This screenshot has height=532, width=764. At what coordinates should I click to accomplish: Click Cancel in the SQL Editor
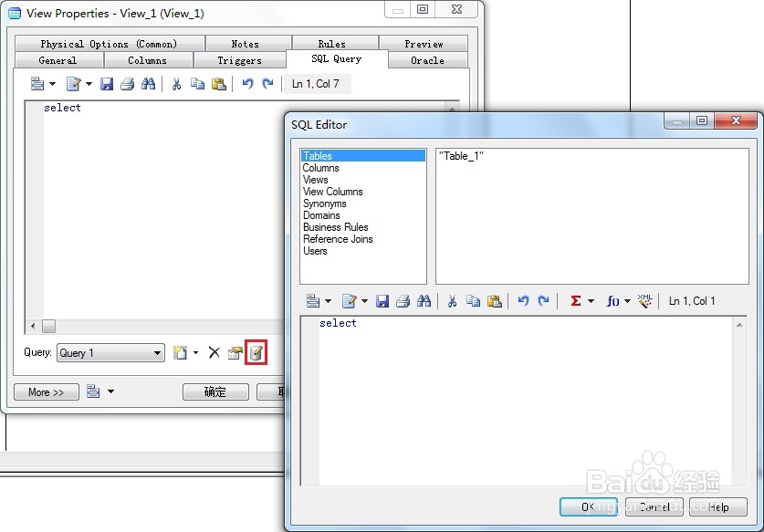coord(654,506)
